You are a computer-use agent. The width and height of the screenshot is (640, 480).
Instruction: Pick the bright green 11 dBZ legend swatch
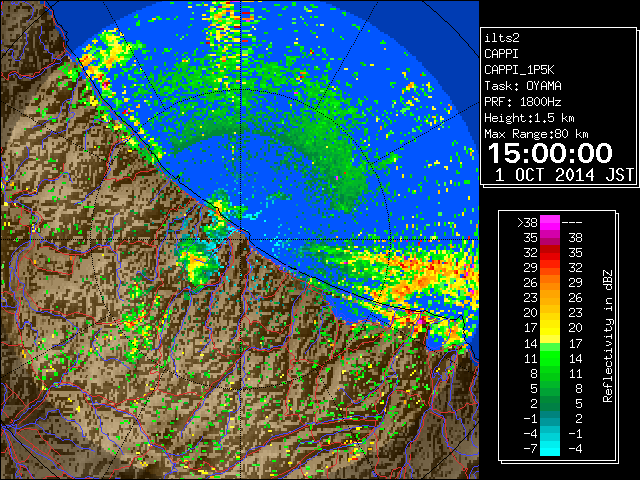pyautogui.click(x=550, y=358)
